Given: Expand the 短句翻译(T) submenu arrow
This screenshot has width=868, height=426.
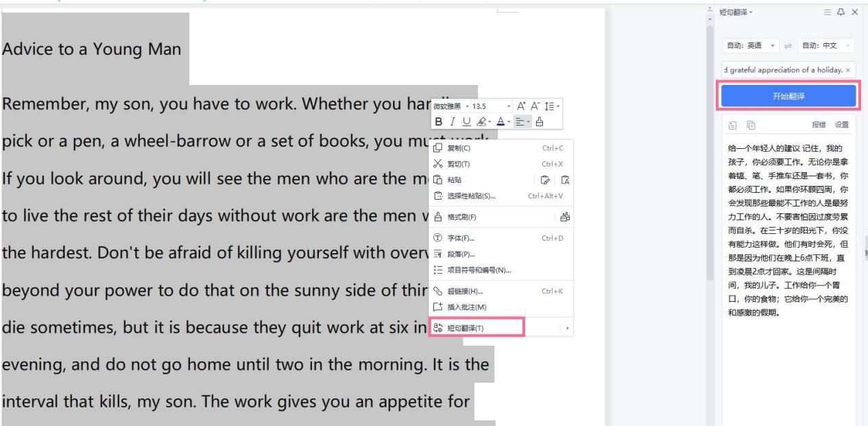Looking at the screenshot, I should point(567,329).
